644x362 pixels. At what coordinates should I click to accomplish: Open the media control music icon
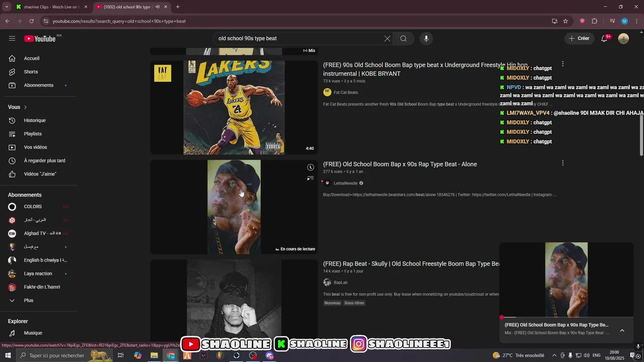(612, 21)
